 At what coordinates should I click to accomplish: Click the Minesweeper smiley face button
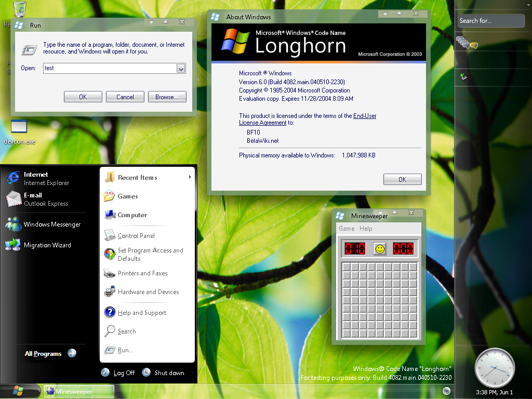pyautogui.click(x=380, y=249)
